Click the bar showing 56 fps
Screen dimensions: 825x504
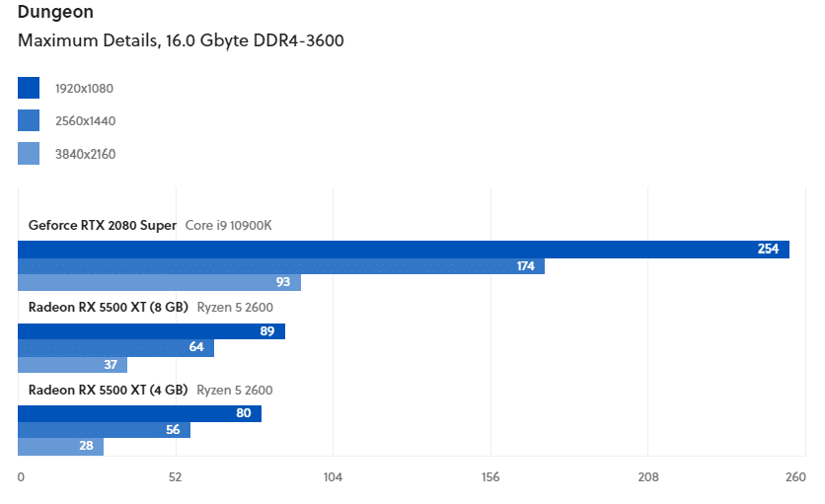(x=105, y=430)
